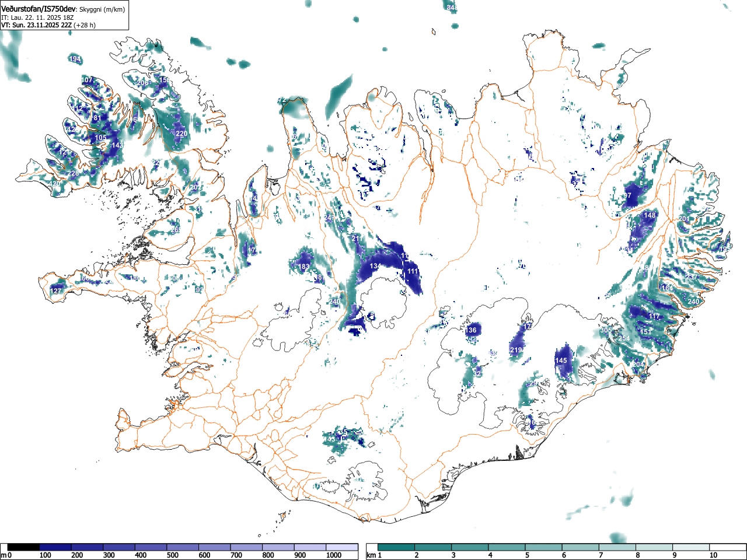Select the 600–700 m legend segment
Viewport: 747px width, 560px height.
coord(215,547)
